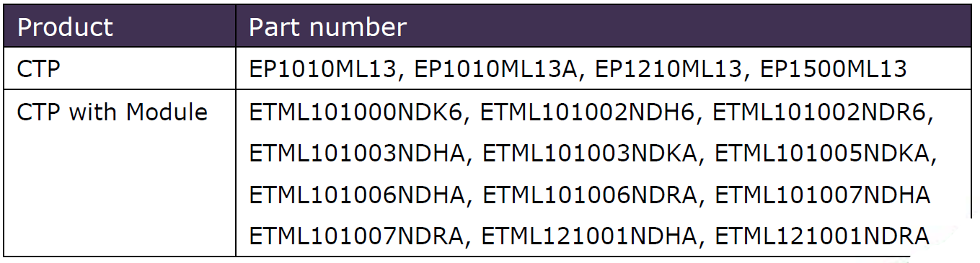Viewport: 980px width, 263px height.
Task: Click part number ETML101005NDKA
Action: tap(825, 153)
